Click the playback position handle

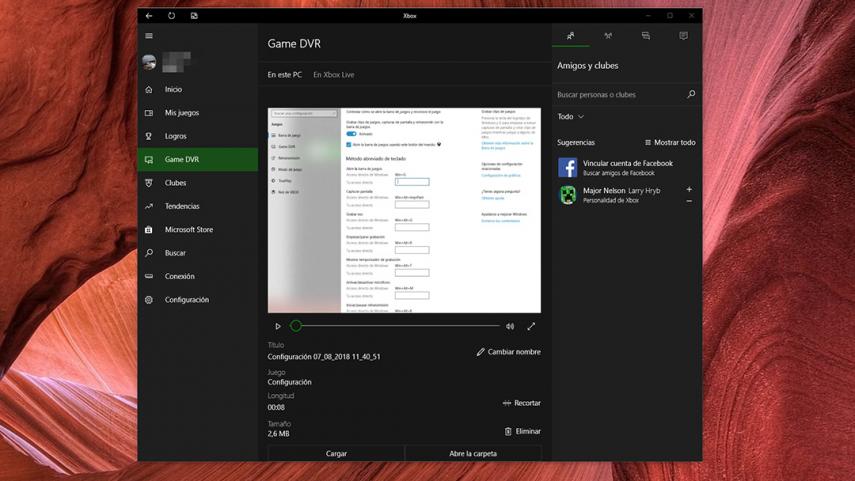[296, 326]
